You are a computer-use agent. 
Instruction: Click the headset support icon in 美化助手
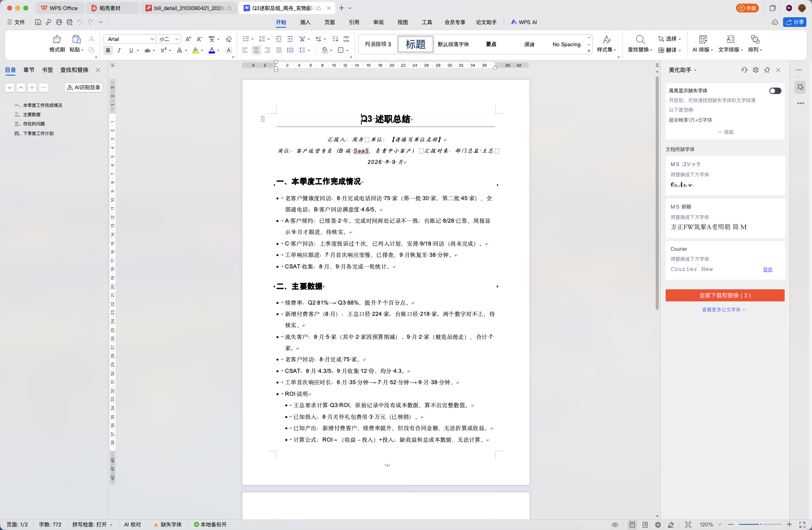(744, 70)
